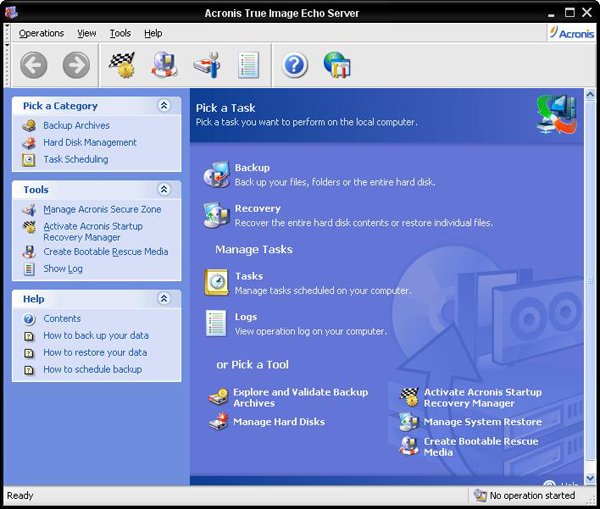This screenshot has height=509, width=600.
Task: Click the Logs document icon
Action: click(216, 323)
